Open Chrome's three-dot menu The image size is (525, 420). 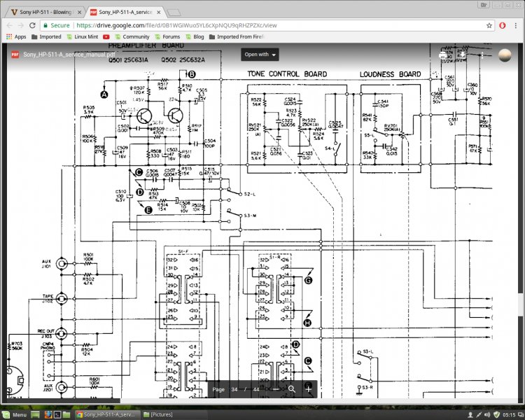(517, 24)
